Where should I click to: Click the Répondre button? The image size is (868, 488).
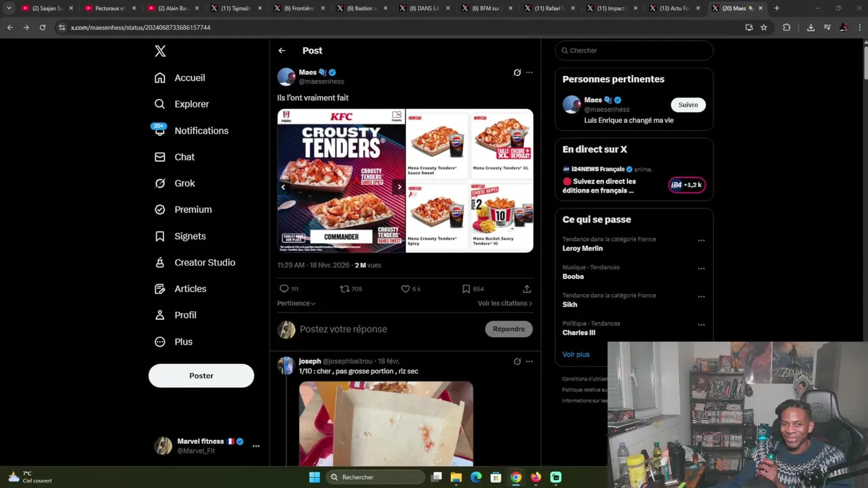click(509, 329)
